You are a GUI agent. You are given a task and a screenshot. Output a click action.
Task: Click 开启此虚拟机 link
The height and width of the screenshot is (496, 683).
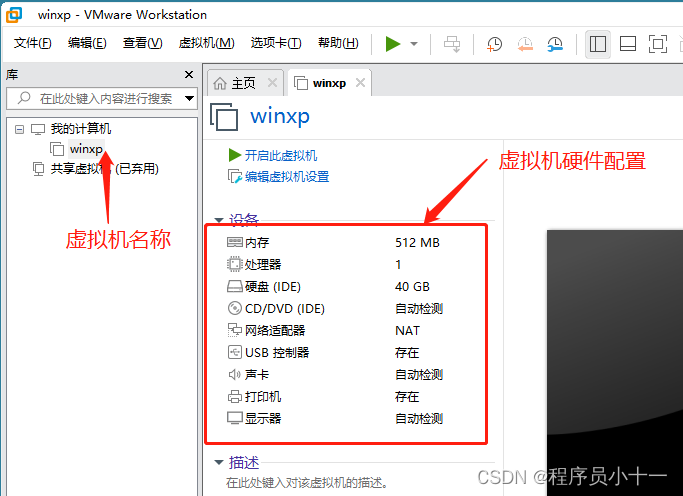point(281,155)
